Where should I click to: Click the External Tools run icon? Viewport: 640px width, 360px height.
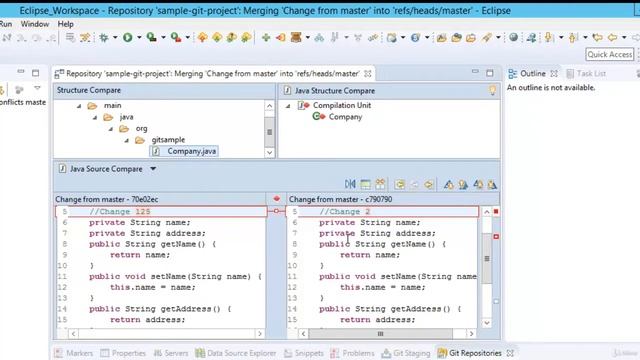[176, 38]
